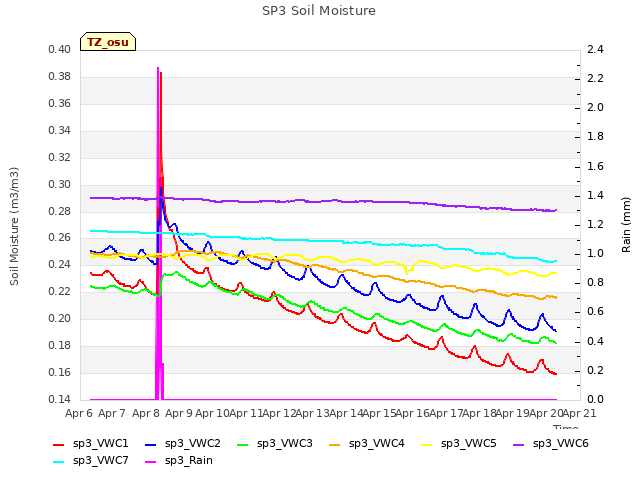Image resolution: width=640 pixels, height=480 pixels.
Task: Click the Apr 8 x-axis tick label
Action: 146,413
